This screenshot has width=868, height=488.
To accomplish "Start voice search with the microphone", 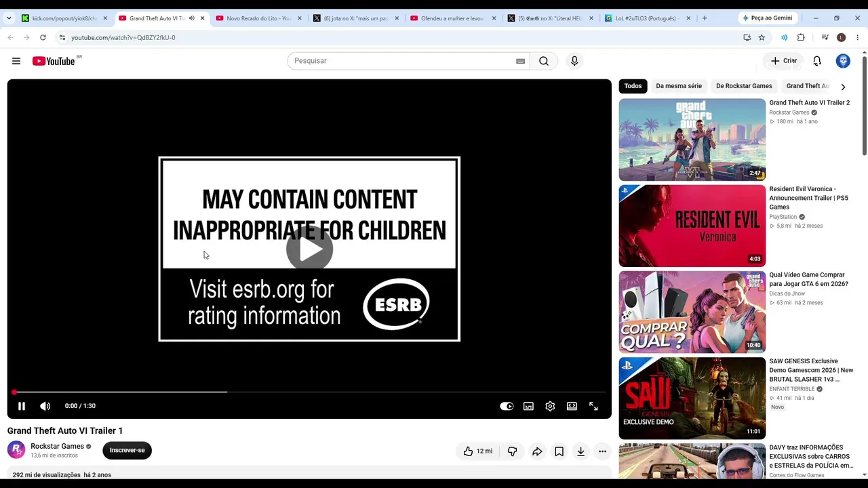I will click(x=574, y=61).
